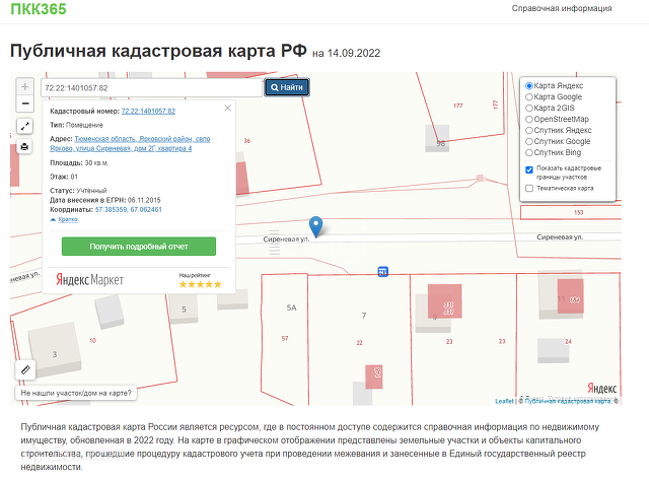Viewport: 649px width, 480px height.
Task: Zoom out the map with minus button
Action: tap(25, 103)
